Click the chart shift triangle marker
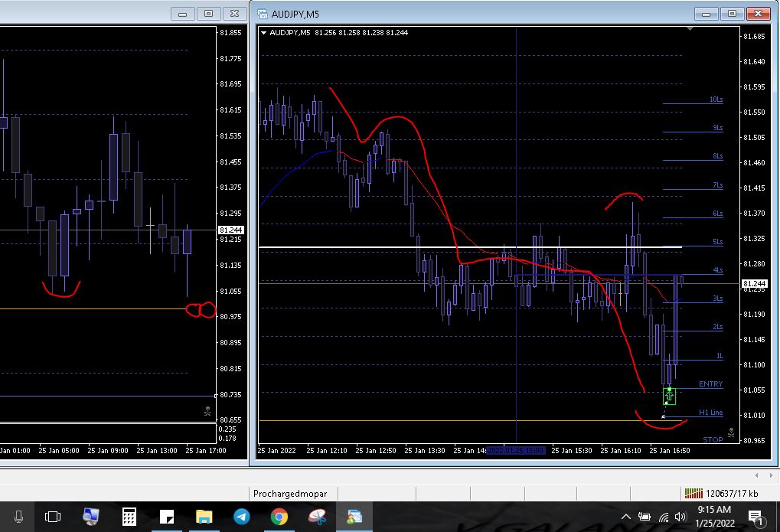Image resolution: width=780 pixels, height=532 pixels. (690, 29)
